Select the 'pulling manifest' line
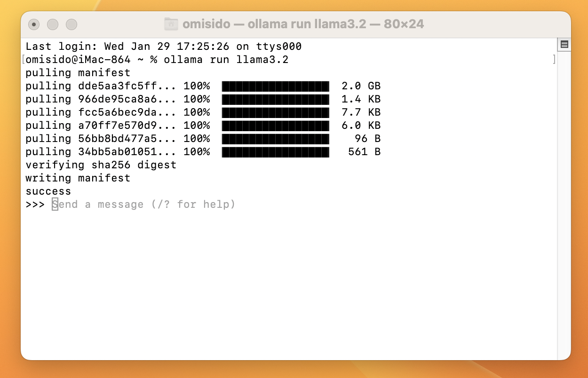 tap(78, 72)
